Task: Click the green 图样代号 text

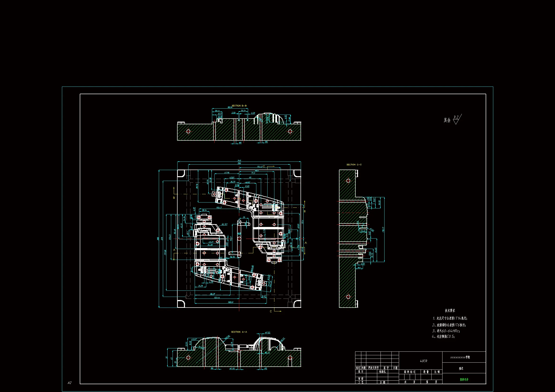Action: click(464, 379)
